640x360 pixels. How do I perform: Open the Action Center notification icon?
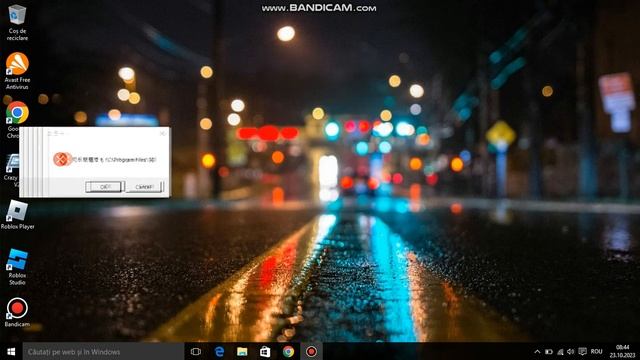[582, 351]
